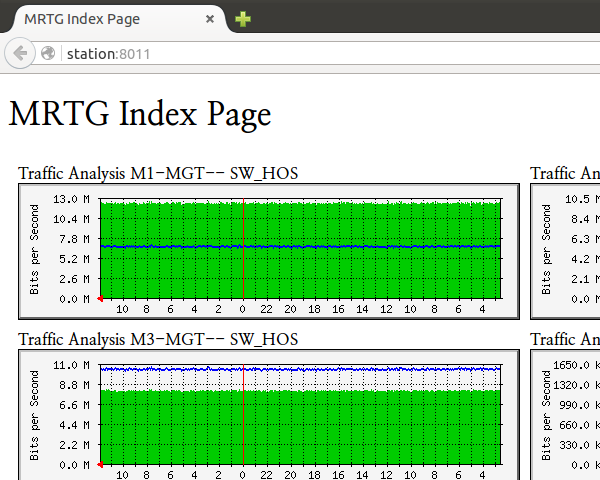Click the 13.0 M axis label on M1-MGT graph
The height and width of the screenshot is (480, 600).
[75, 199]
